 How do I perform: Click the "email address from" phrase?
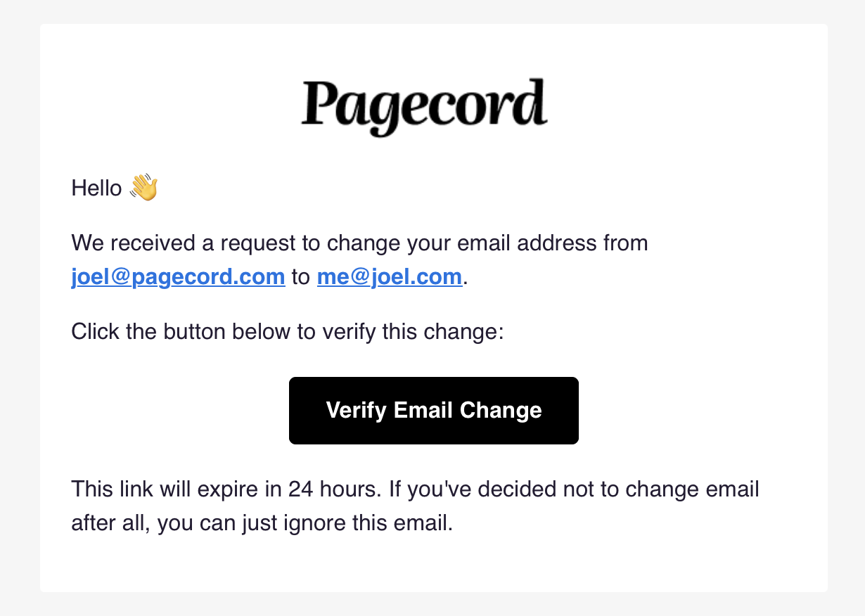(553, 243)
